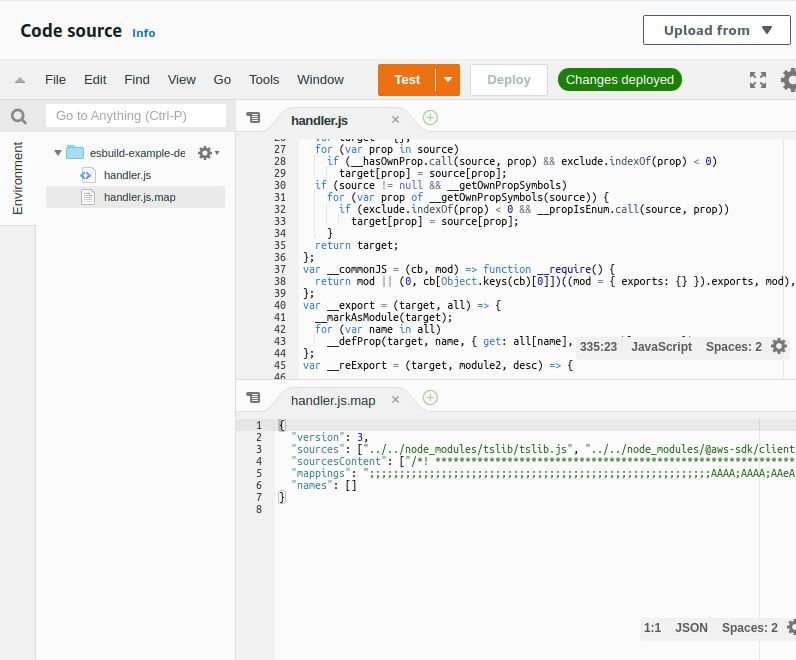Open the tab list icon of the upper pane
The height and width of the screenshot is (660, 796).
[253, 118]
